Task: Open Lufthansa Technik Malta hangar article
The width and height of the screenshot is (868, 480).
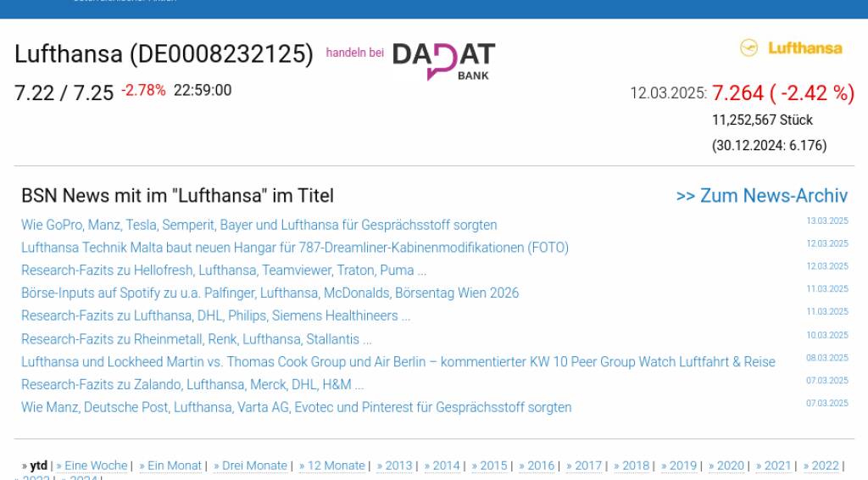Action: point(294,248)
